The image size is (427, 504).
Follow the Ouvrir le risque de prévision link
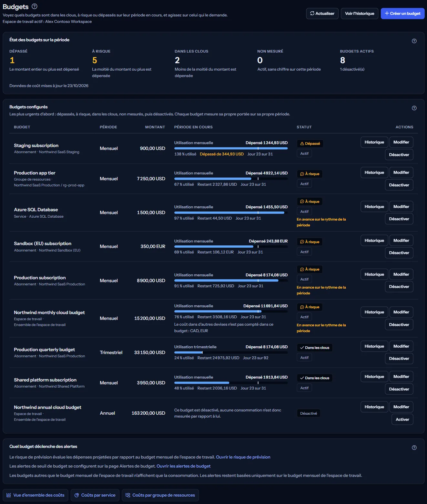pyautogui.click(x=243, y=457)
